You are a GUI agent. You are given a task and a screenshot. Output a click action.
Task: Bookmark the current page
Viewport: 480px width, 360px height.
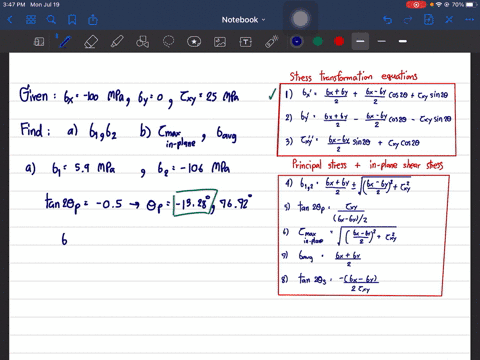[x=72, y=20]
